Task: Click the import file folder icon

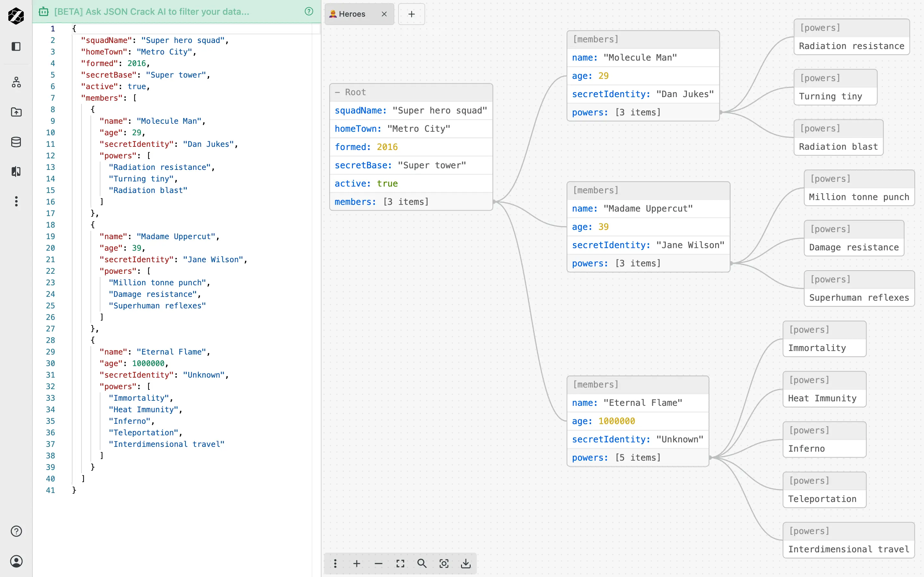Action: point(16,112)
